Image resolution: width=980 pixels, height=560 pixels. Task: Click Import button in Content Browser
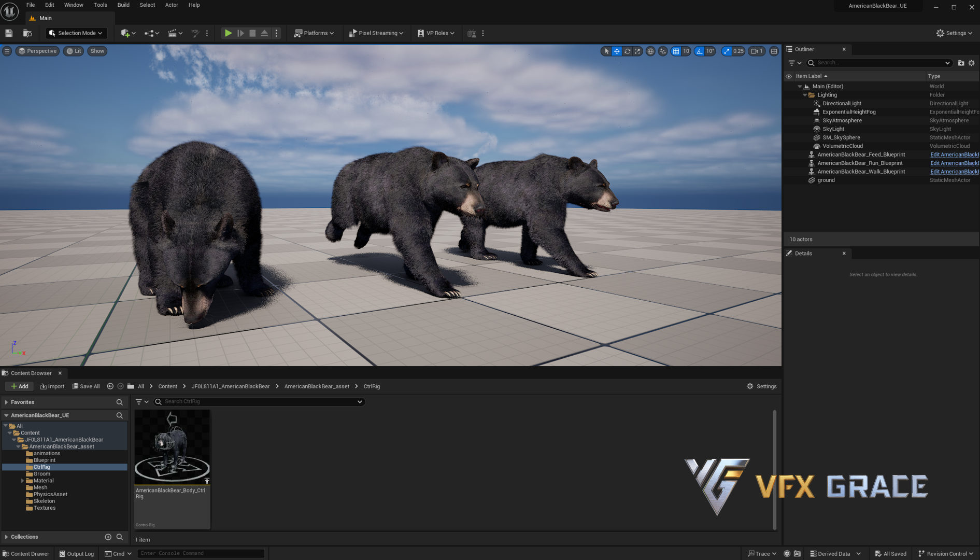pos(52,386)
